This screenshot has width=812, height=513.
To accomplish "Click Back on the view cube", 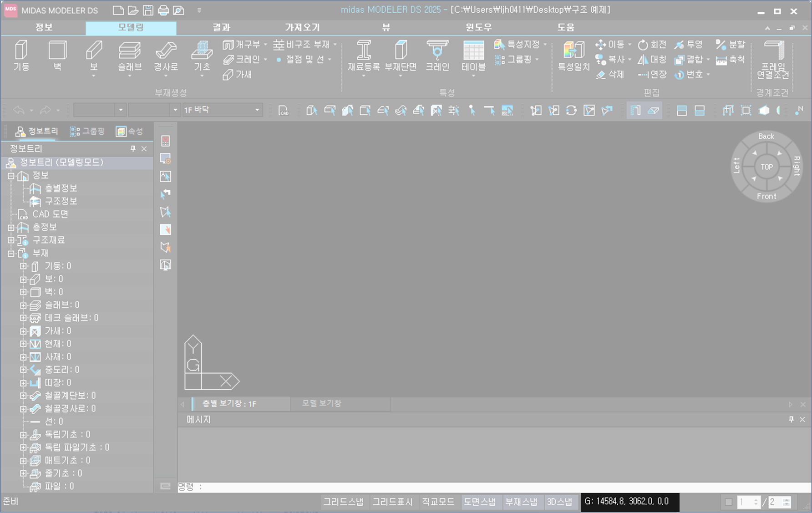I will point(766,136).
